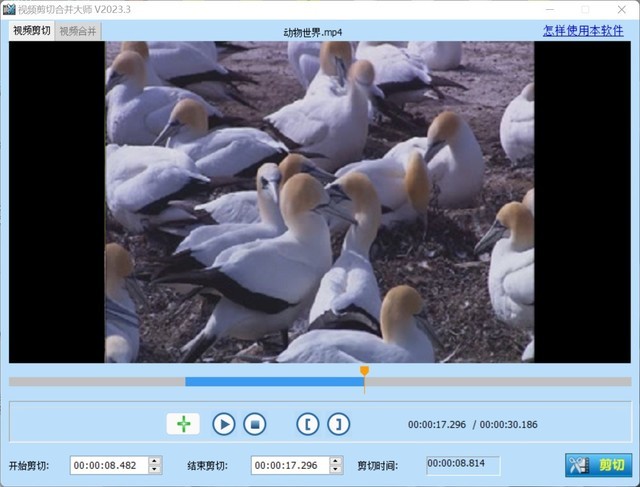Image resolution: width=640 pixels, height=487 pixels.
Task: Select the 视频剪切 tab
Action: 31,31
